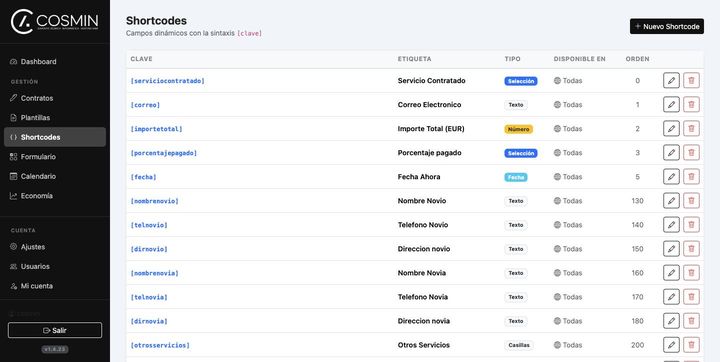Delete the nombrenovio shortcode
Screen dimensions: 720x362
[x=691, y=201]
